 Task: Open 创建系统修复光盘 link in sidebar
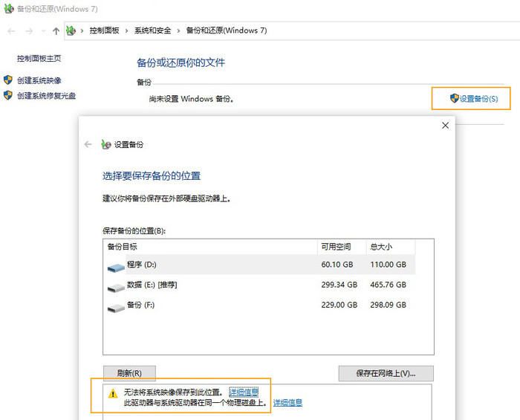point(46,95)
